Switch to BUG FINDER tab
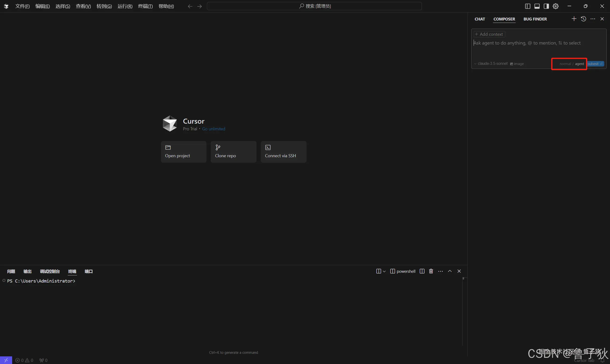The height and width of the screenshot is (364, 610). click(x=535, y=19)
